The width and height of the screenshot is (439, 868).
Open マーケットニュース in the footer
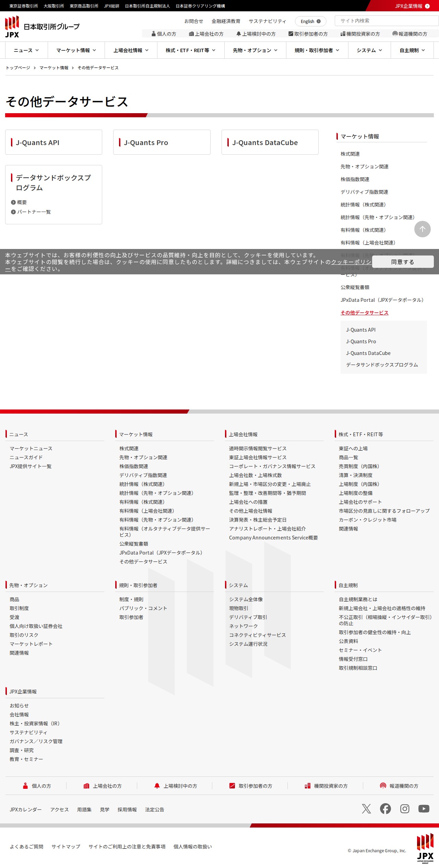coord(31,449)
